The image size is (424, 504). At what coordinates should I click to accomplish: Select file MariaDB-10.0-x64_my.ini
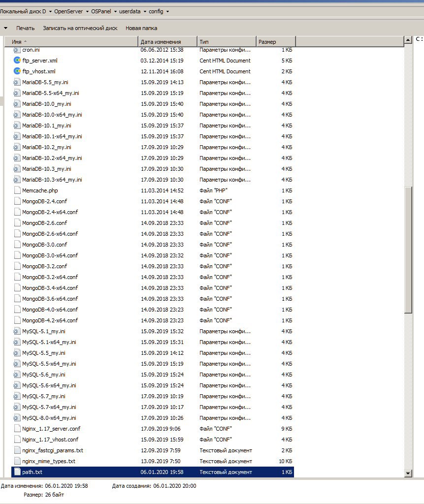52,115
